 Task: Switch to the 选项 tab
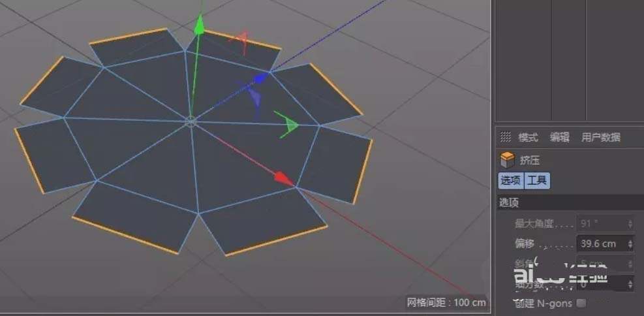(x=511, y=180)
